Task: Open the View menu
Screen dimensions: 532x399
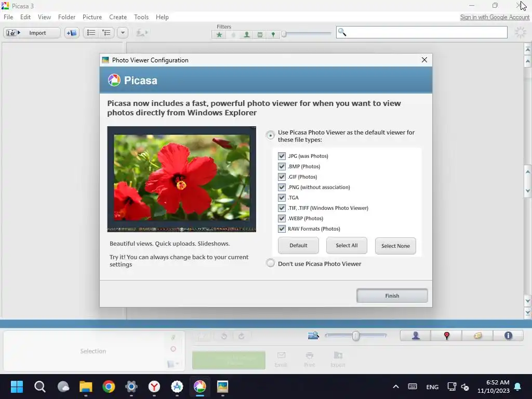Action: tap(44, 17)
